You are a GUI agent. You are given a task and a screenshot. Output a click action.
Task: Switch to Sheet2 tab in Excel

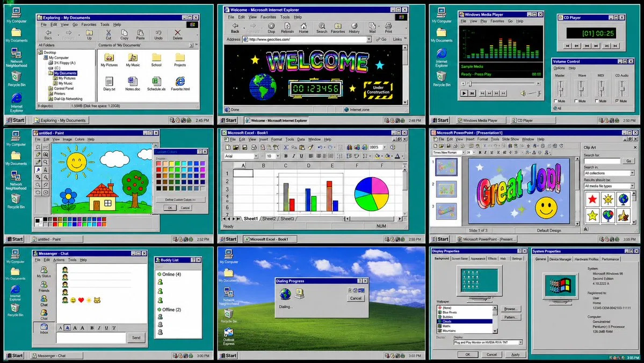tap(269, 219)
